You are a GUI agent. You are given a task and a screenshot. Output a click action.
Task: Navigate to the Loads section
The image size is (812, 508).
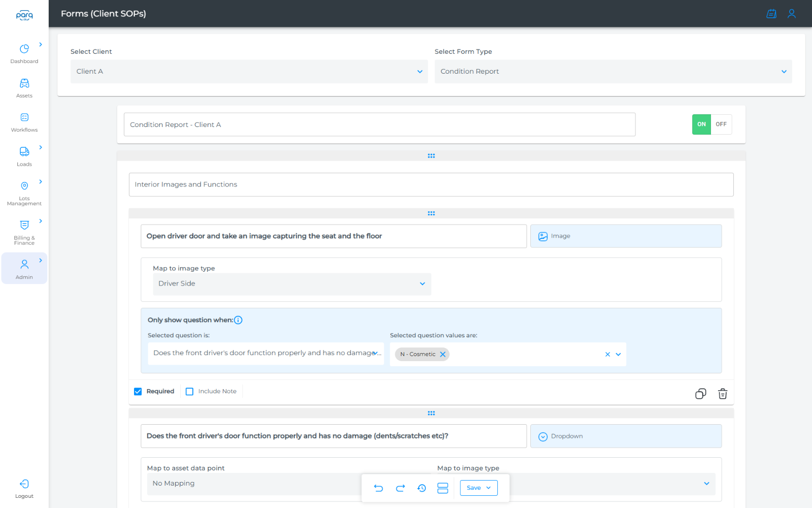[x=24, y=156]
